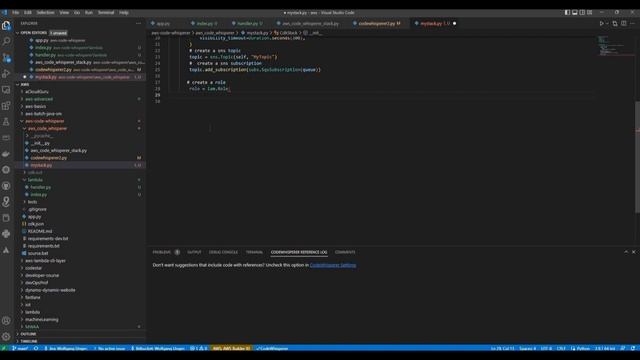Open the notifications bell in the status bar
The image size is (640, 360).
click(633, 348)
